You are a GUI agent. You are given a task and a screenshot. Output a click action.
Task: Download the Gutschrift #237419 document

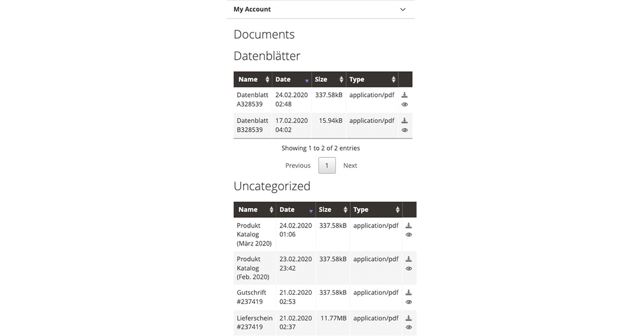(x=408, y=292)
